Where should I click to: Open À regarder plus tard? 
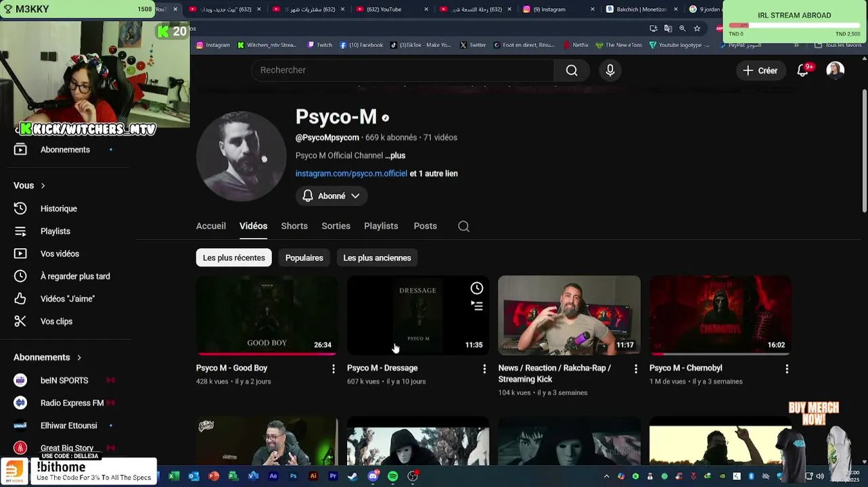(x=75, y=276)
